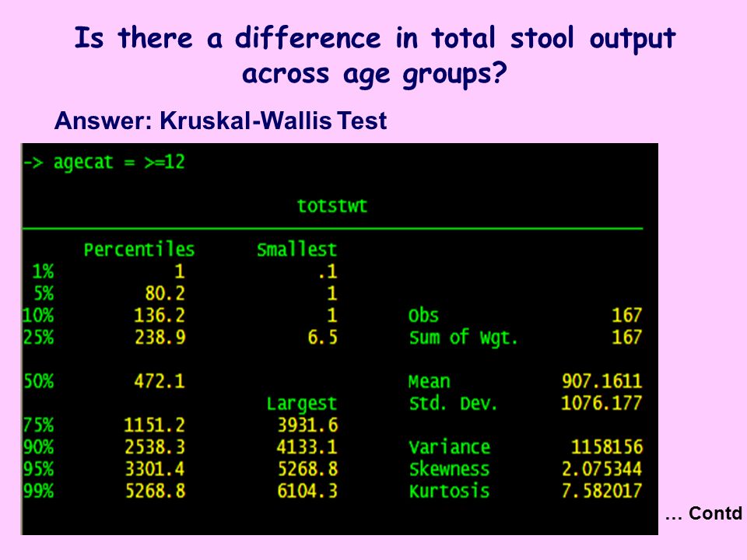Click the 99% row label

click(x=39, y=491)
